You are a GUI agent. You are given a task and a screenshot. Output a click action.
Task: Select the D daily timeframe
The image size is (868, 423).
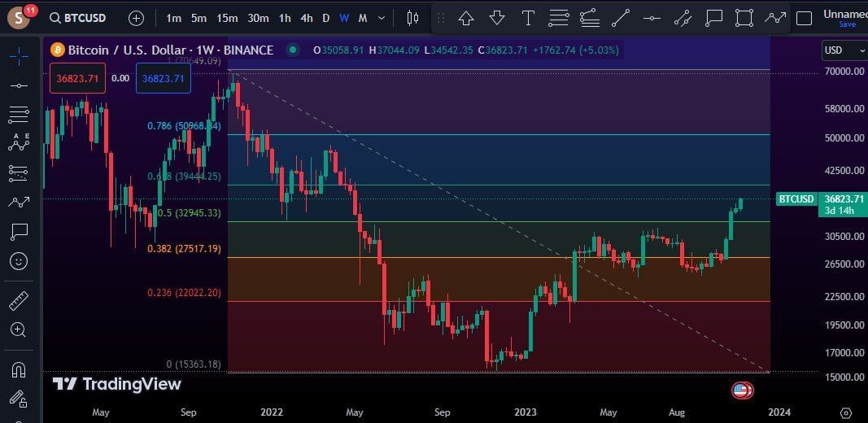(x=325, y=18)
